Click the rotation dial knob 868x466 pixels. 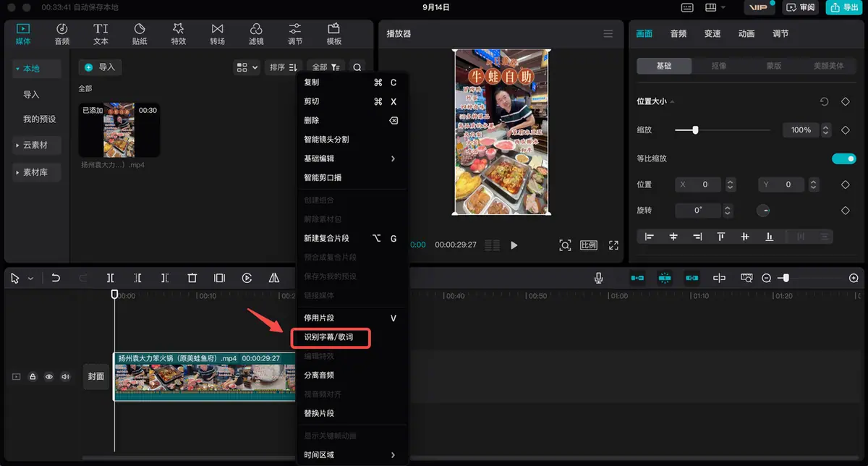point(763,211)
